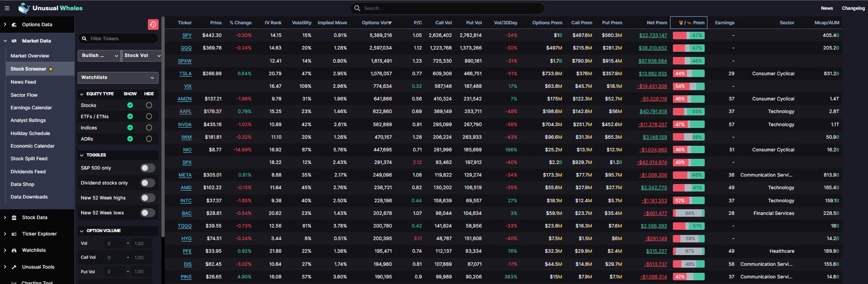Screen dimensions: 868x284
Task: Open Economic Calendar page
Action: (33, 146)
